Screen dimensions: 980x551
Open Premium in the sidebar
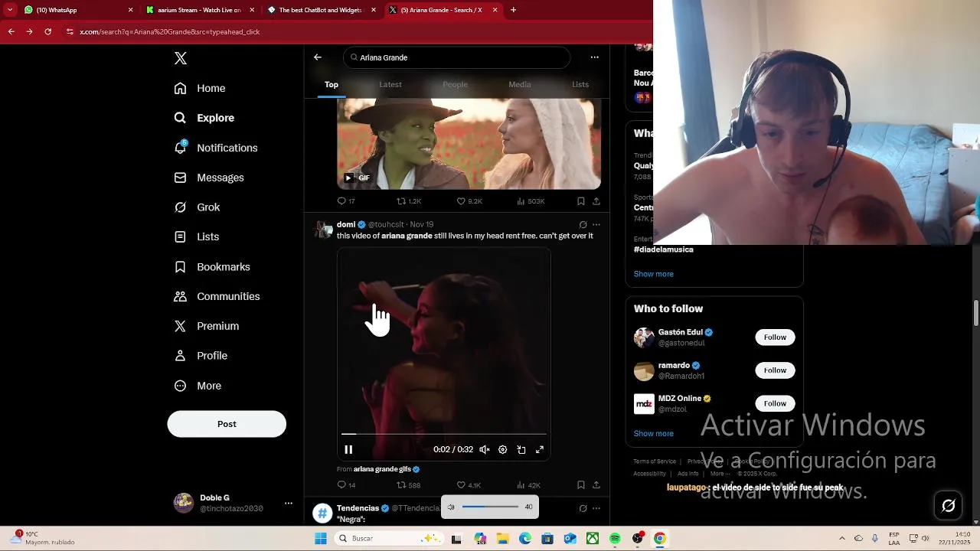click(x=207, y=326)
